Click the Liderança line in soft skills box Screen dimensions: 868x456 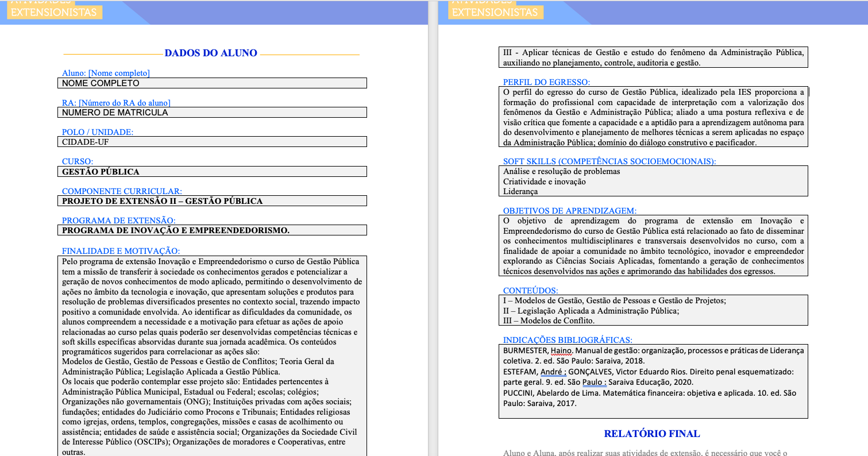point(520,191)
